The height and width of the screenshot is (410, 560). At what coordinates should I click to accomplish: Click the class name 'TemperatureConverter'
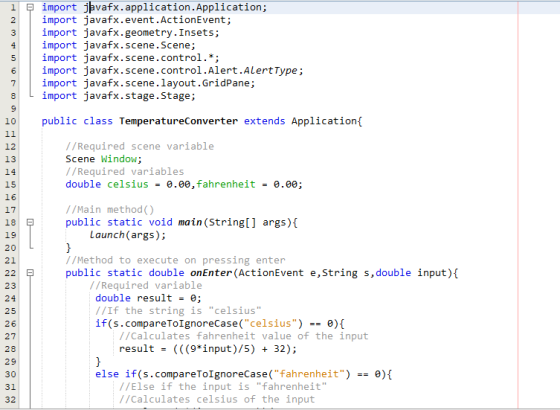point(178,121)
